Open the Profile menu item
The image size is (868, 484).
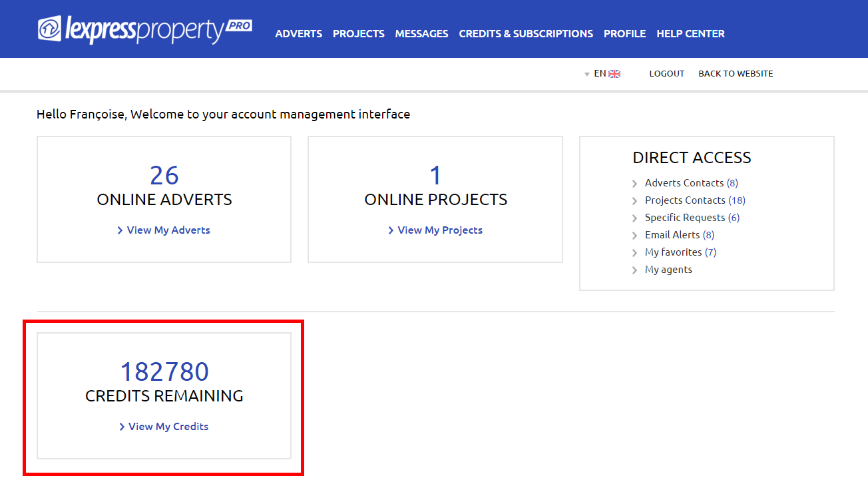point(625,33)
